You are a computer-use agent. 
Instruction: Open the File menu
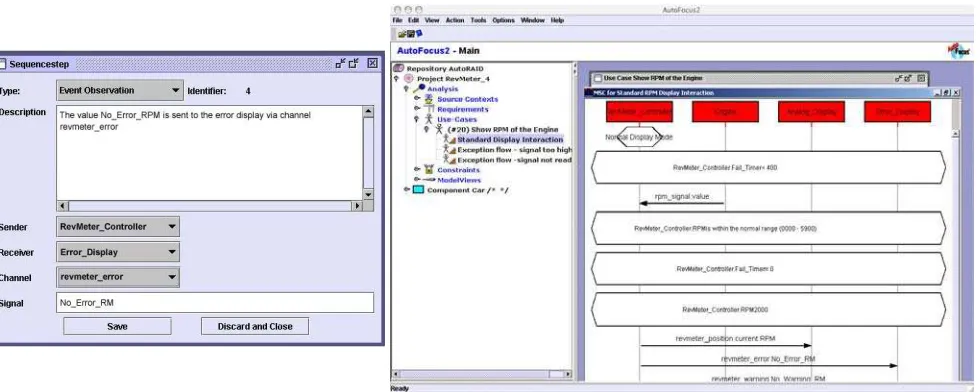click(398, 20)
